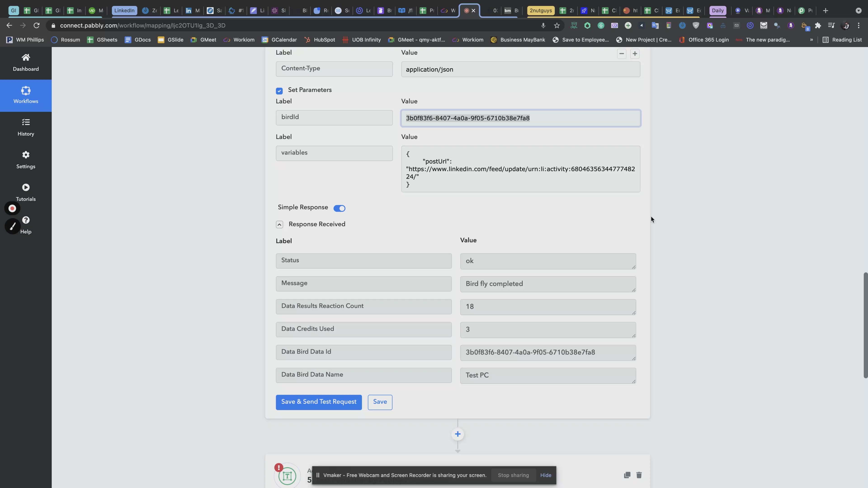The image size is (868, 488).
Task: Open a new browser tab
Action: (826, 10)
